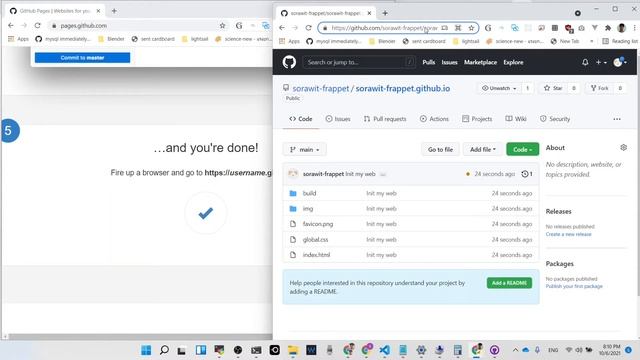Close the GitHub Pages tab
Screen dimensions: 640x360
(x=98, y=11)
